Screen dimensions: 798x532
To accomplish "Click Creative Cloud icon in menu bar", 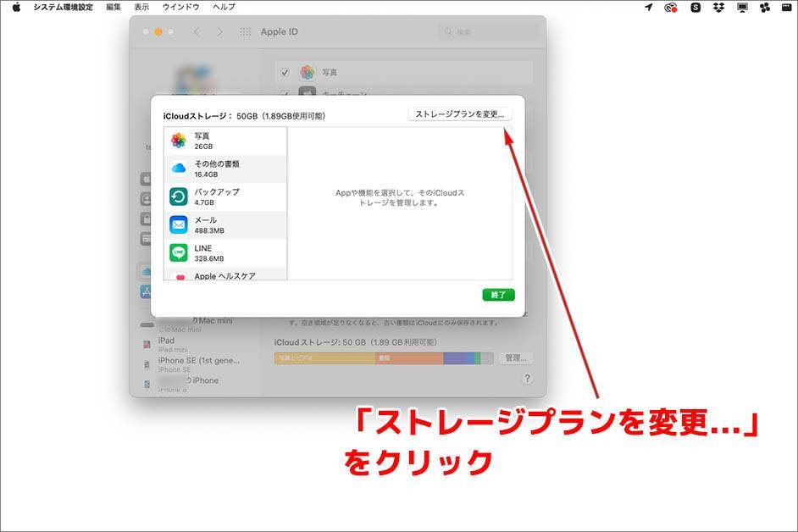I will (x=671, y=7).
